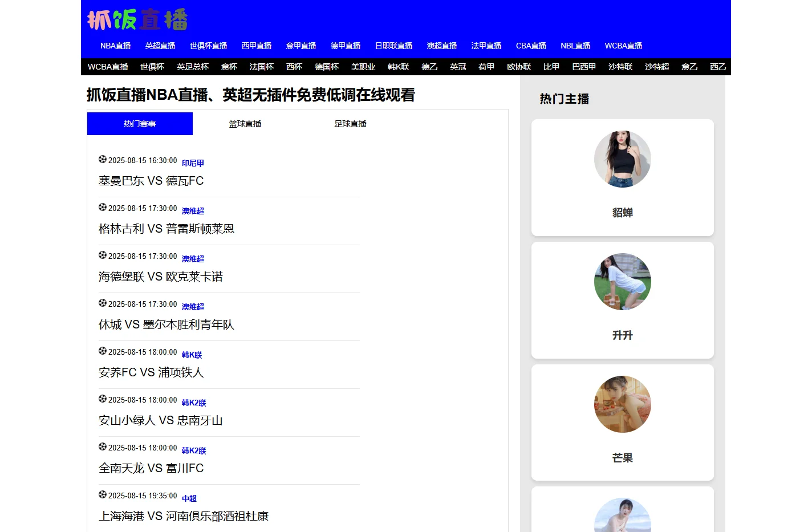Open 澳超直播 in top navigation
The height and width of the screenshot is (532, 812).
(x=442, y=46)
